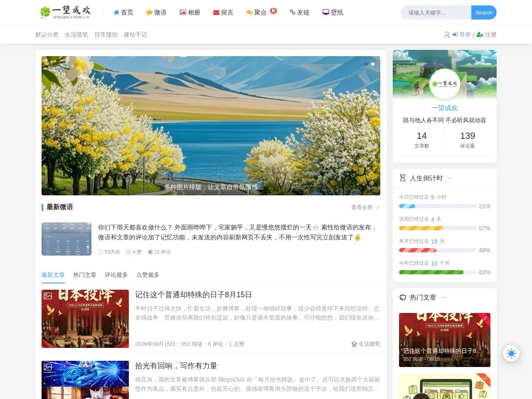The width and height of the screenshot is (532, 399).
Task: Toggle the day/night theme sun button
Action: click(x=511, y=353)
